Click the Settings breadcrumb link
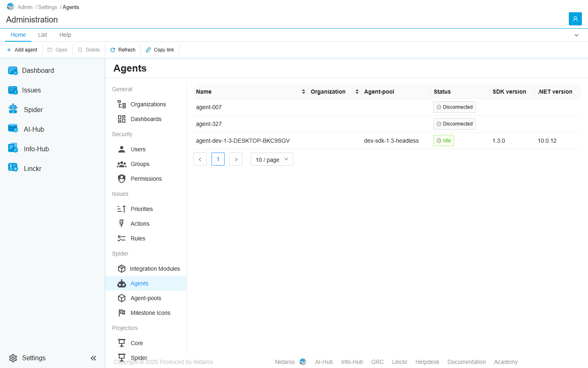Screen dimensions: 588x368 tap(47, 7)
